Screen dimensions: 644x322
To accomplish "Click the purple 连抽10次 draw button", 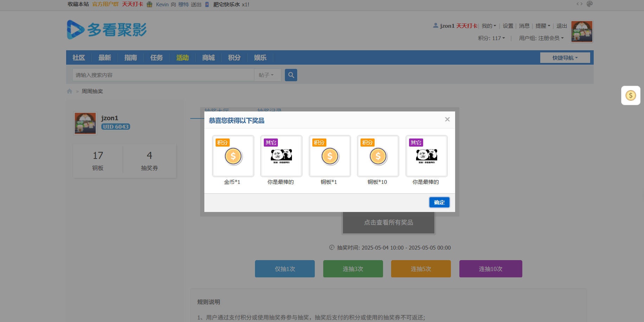I will point(490,269).
